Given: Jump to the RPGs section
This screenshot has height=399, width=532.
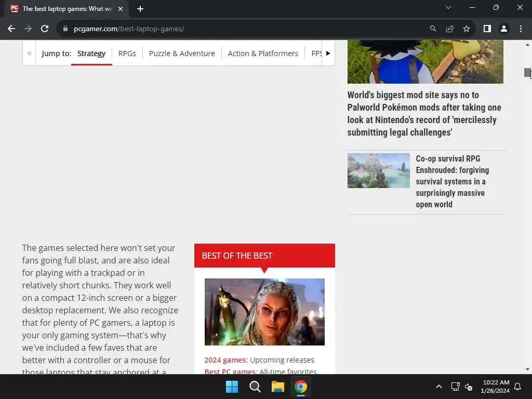Looking at the screenshot, I should [x=127, y=54].
